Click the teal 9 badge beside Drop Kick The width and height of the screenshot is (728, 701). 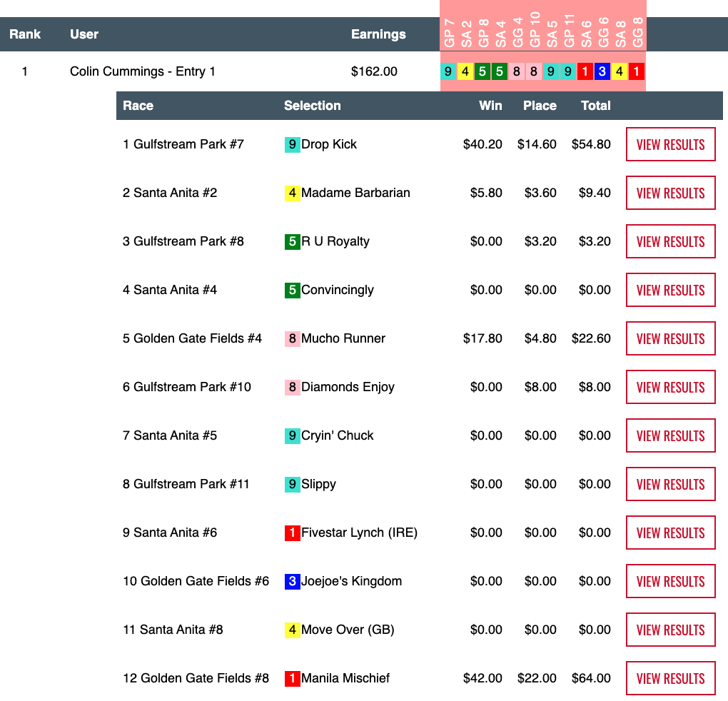(292, 144)
